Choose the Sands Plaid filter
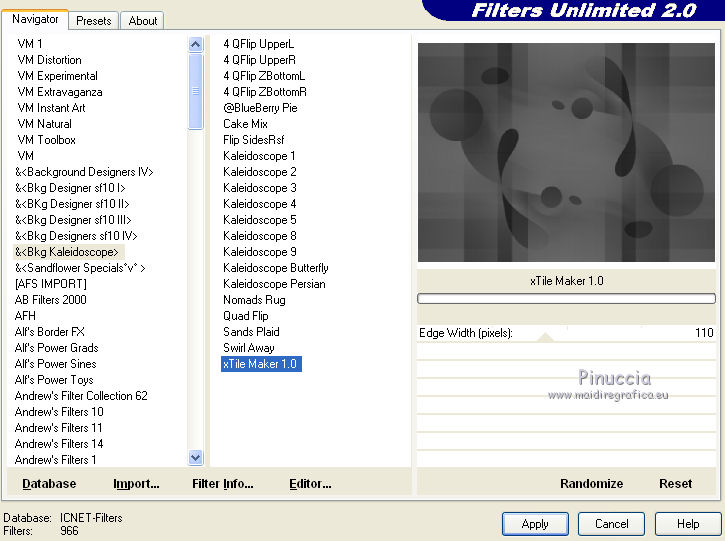 pyautogui.click(x=251, y=332)
